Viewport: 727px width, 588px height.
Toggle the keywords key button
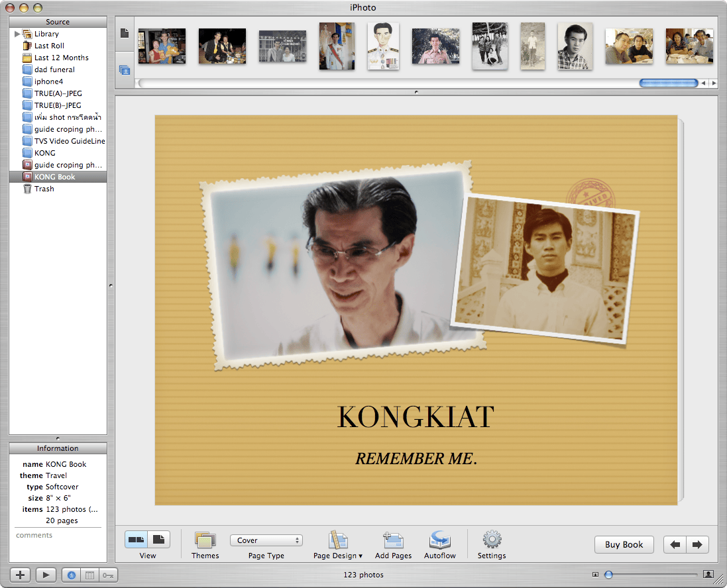(108, 575)
